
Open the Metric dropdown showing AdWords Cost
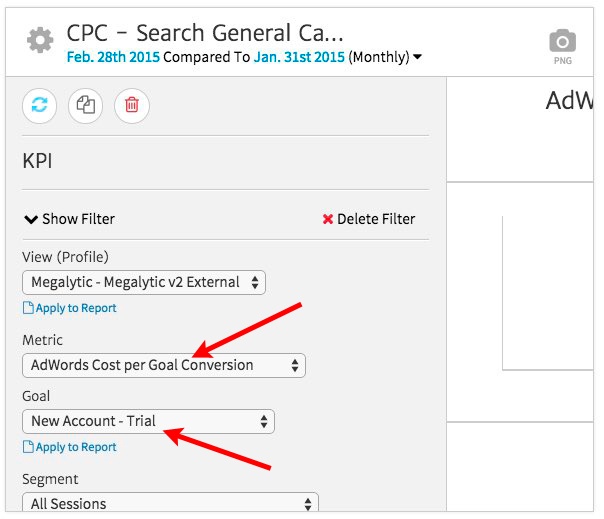click(x=164, y=366)
